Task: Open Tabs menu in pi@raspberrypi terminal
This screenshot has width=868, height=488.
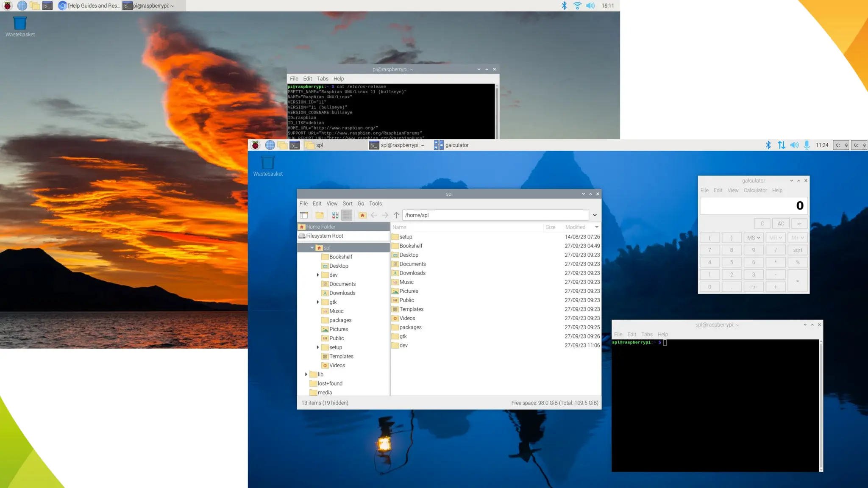Action: tap(323, 79)
